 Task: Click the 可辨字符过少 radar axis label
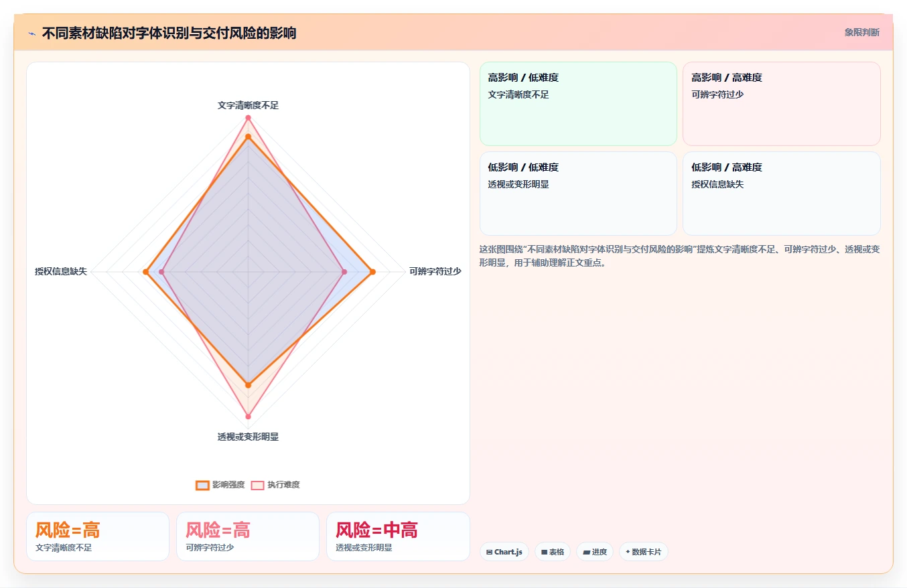coord(435,271)
